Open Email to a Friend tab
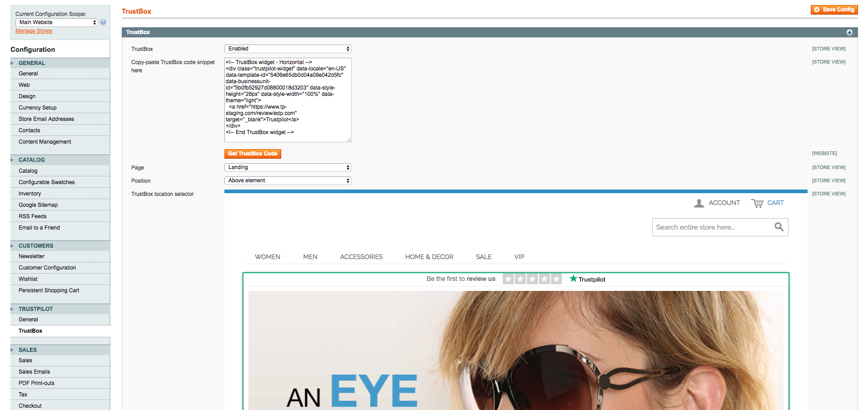 click(x=60, y=228)
